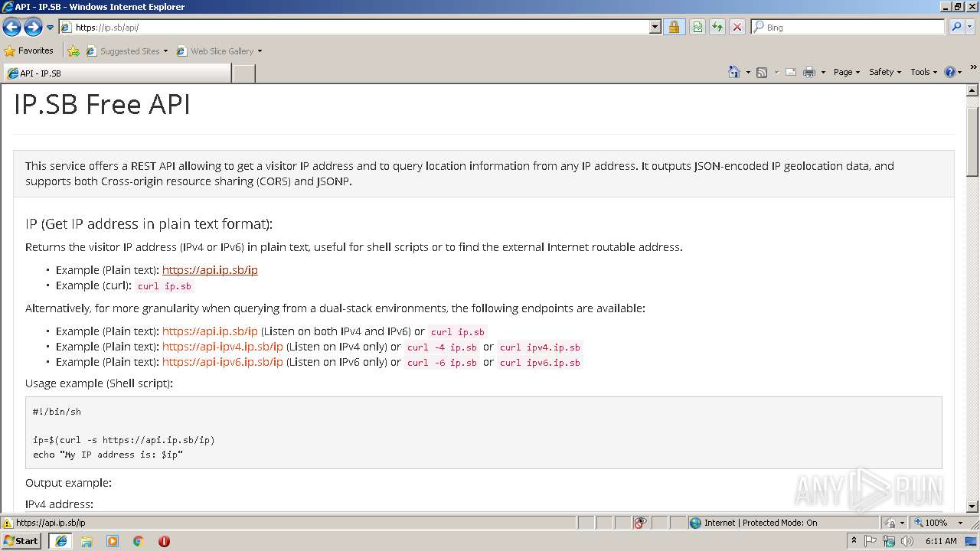
Task: Click inside the Bing search box
Action: coord(848,27)
